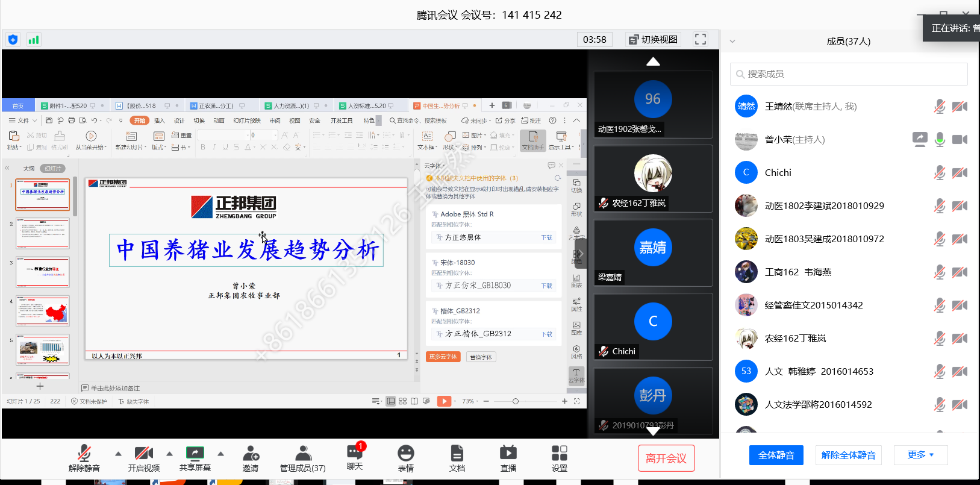Open the emoji reactions (表情) icon
The image size is (980, 485).
(x=405, y=454)
